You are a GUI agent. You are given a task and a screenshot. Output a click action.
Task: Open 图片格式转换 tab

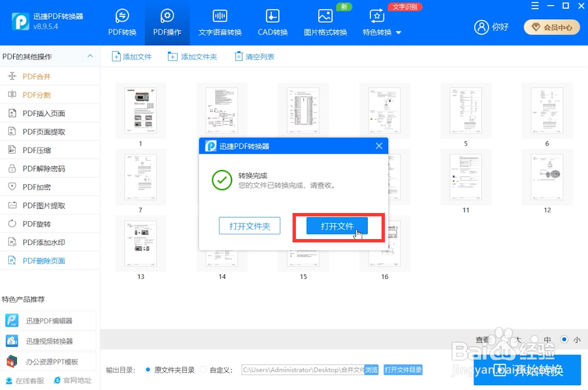(325, 23)
